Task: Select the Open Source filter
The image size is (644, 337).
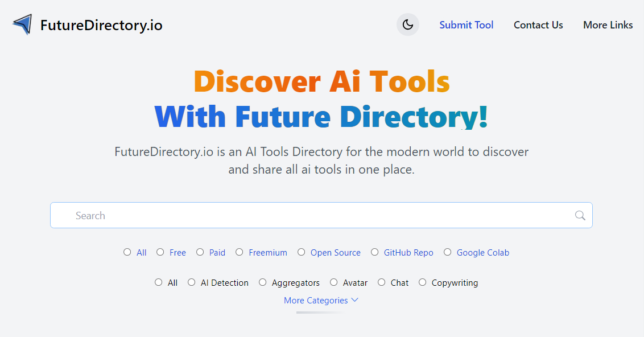Action: 302,252
